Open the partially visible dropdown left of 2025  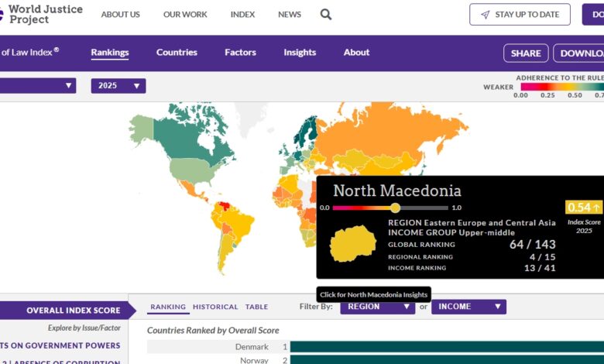pyautogui.click(x=38, y=85)
